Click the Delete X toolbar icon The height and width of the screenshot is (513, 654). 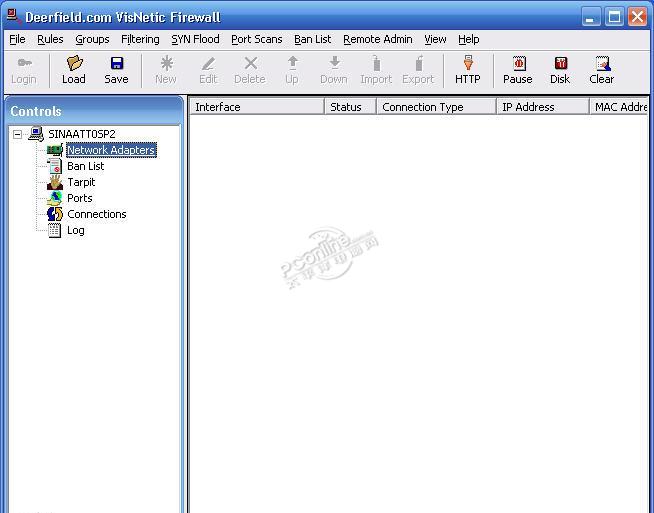[x=251, y=63]
